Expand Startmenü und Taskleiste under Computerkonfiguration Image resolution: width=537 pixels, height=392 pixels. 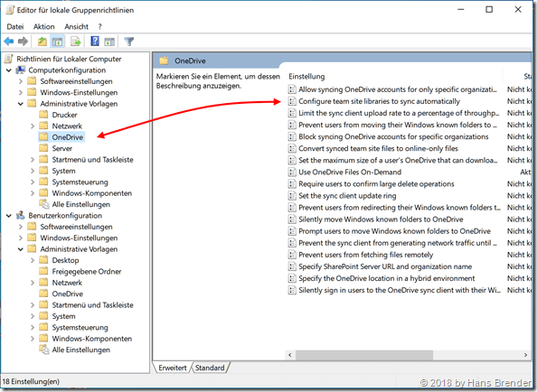pyautogui.click(x=33, y=160)
